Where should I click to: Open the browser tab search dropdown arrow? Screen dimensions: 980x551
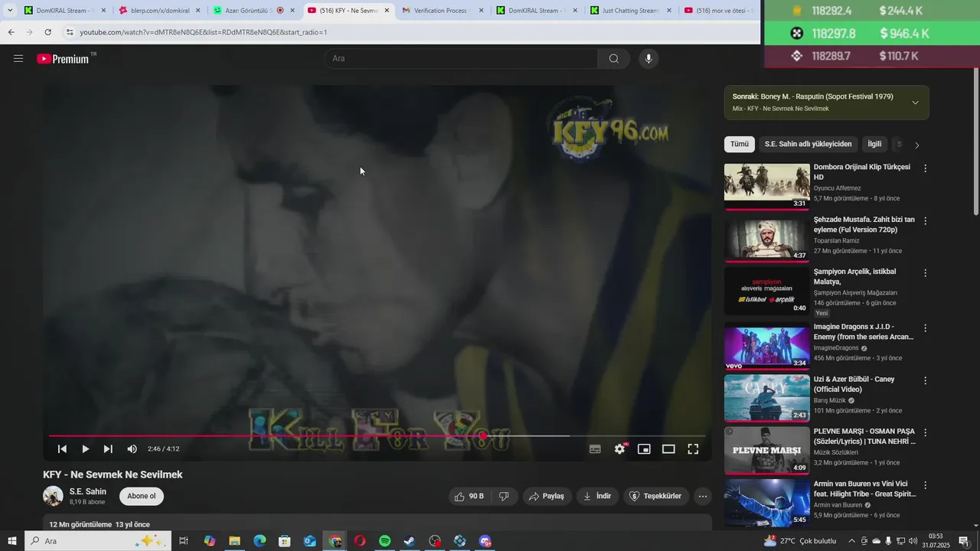pos(10,11)
